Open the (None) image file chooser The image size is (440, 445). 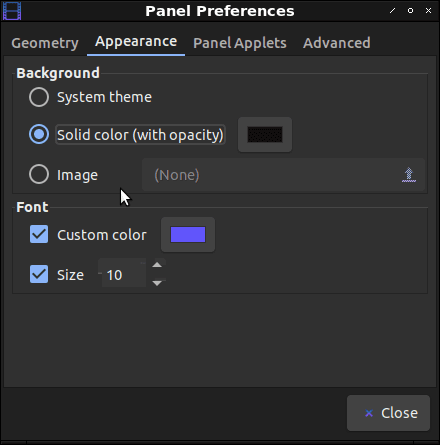(283, 175)
